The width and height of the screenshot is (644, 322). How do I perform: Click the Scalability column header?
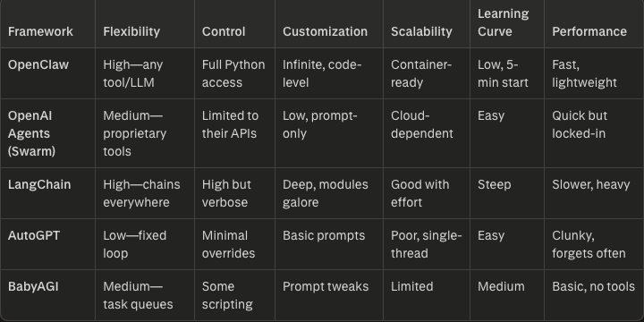(x=421, y=31)
